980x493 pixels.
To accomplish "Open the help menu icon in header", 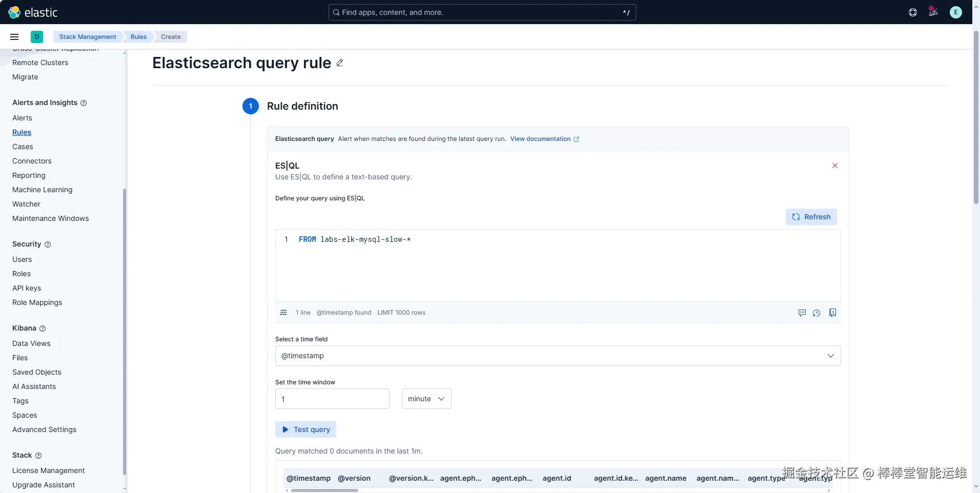I will tap(913, 12).
